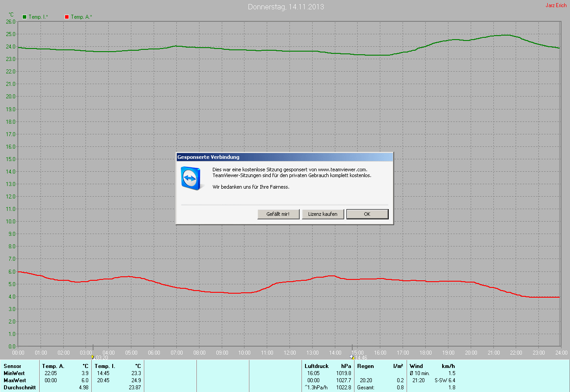
Task: Select the moon marker icon at 14:46
Action: click(352, 357)
